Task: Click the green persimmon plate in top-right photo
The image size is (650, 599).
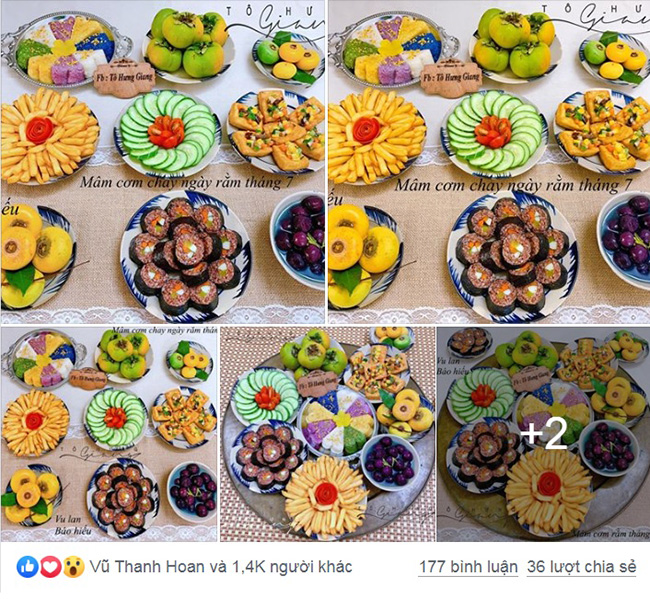Action: (x=514, y=44)
